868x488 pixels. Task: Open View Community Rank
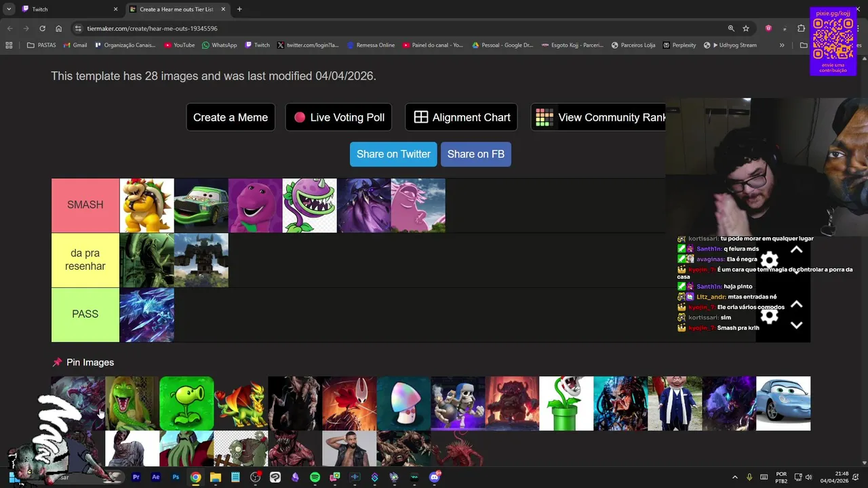pyautogui.click(x=599, y=117)
